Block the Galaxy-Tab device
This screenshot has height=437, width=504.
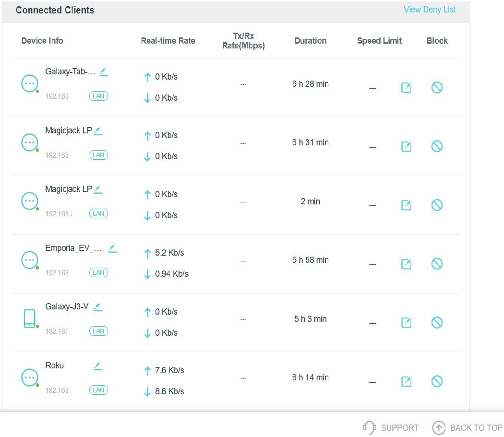(x=437, y=87)
